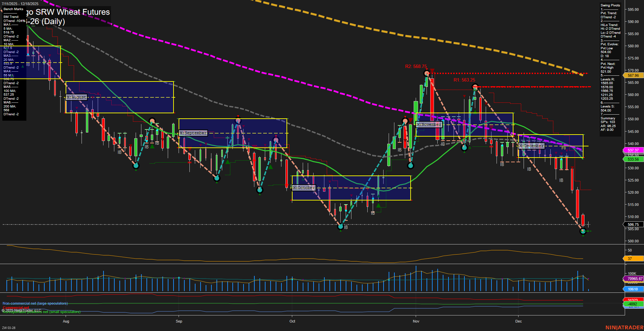Image resolution: width=644 pixels, height=331 pixels.
Task: Click the Bench Marks panel header
Action: [x=13, y=9]
